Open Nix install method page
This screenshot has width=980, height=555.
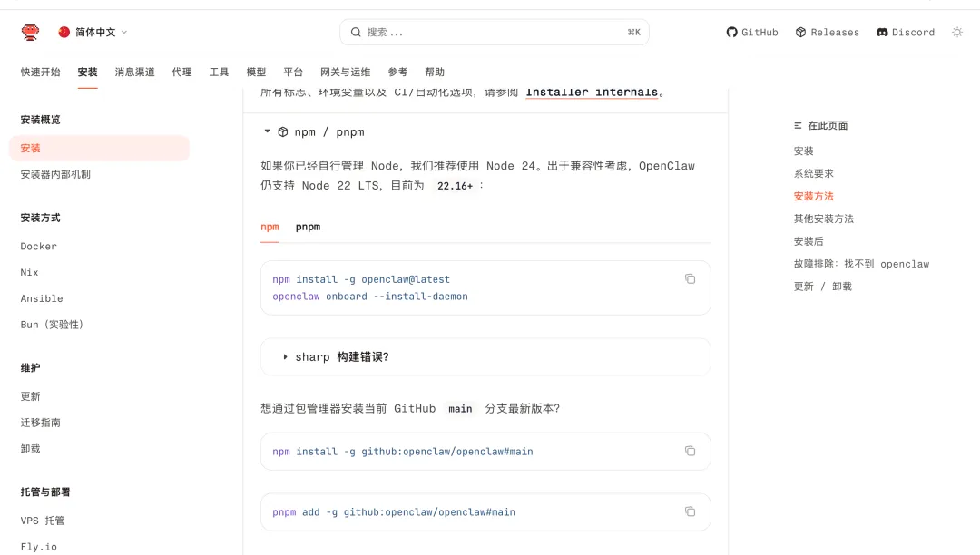29,273
